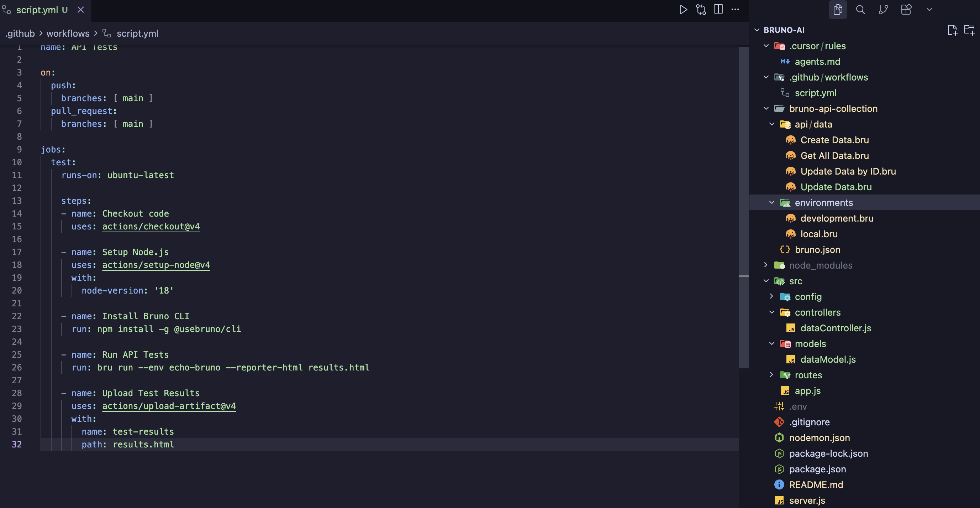Viewport: 980px width, 508px height.
Task: Open the Extensions view
Action: [906, 10]
